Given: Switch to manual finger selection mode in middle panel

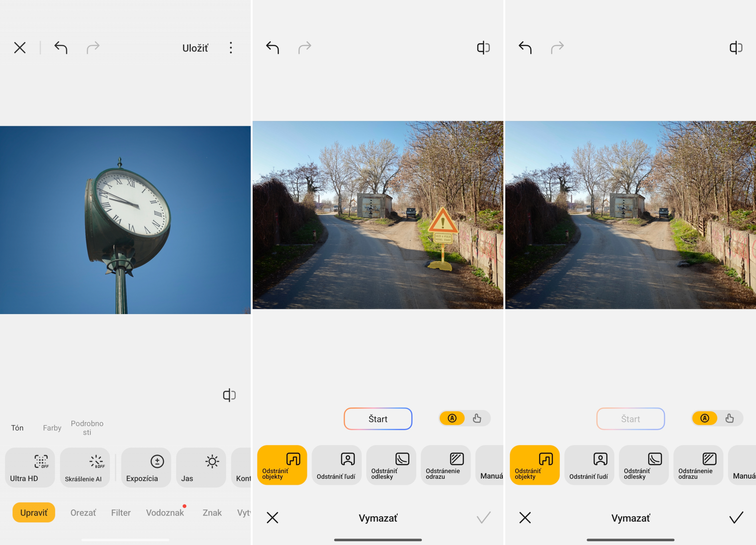Looking at the screenshot, I should coord(477,418).
